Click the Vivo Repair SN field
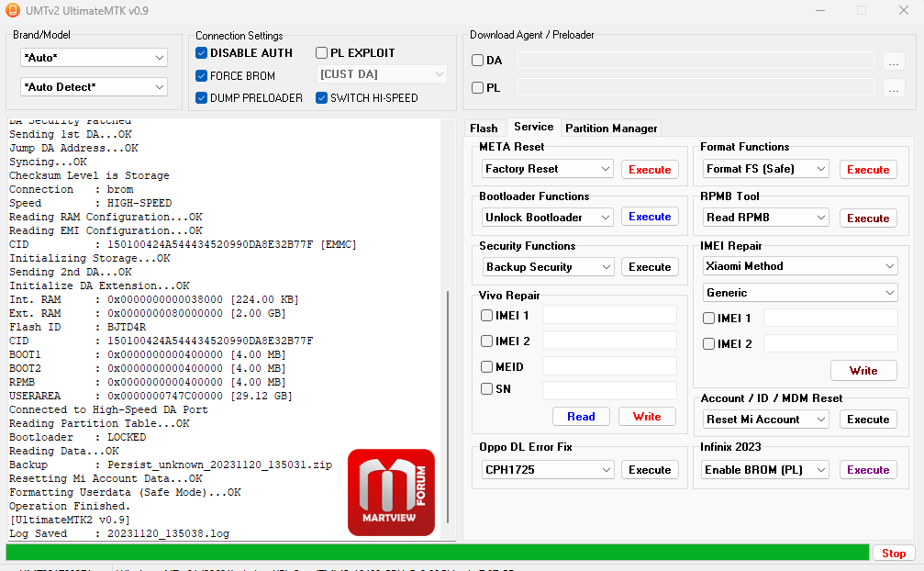Image resolution: width=924 pixels, height=571 pixels. click(609, 390)
